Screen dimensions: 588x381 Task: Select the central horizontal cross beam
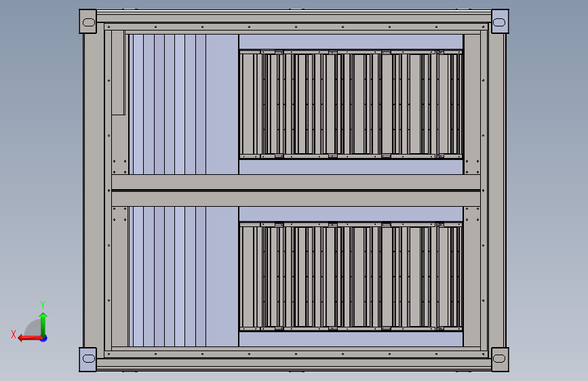[296, 190]
